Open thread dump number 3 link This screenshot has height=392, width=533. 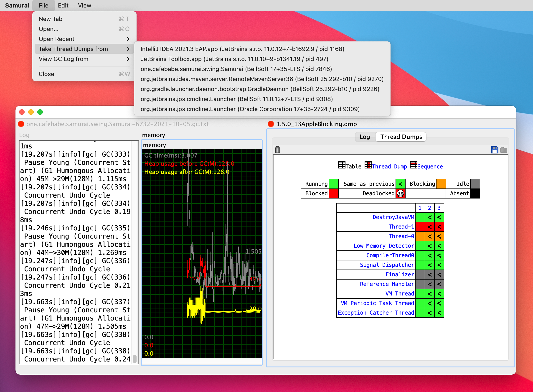(x=439, y=208)
